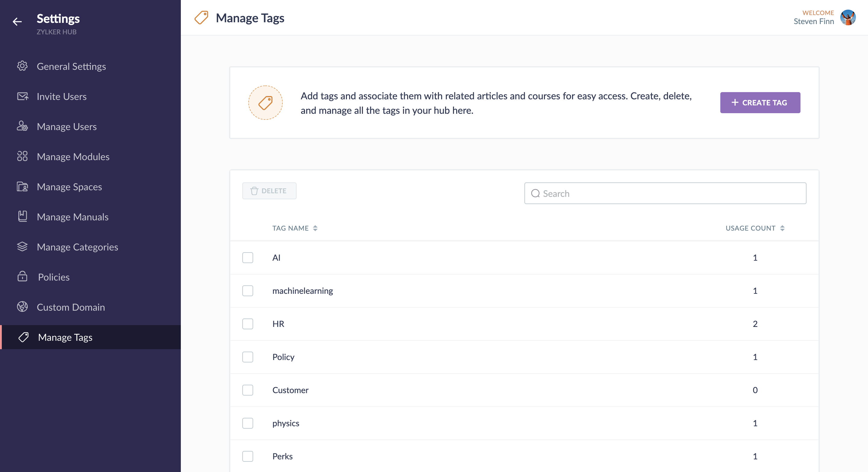Click the Manage Manuals book icon
Image resolution: width=868 pixels, height=472 pixels.
click(22, 216)
